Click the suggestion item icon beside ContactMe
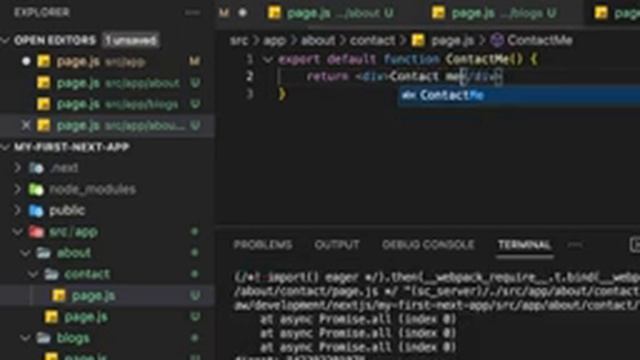Screen dimensions: 640x360 pos(409,96)
